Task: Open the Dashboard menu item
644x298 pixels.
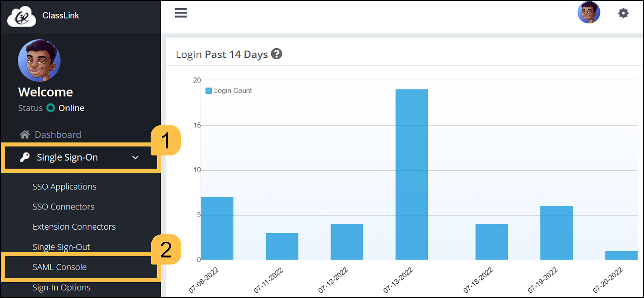Action: pos(58,135)
